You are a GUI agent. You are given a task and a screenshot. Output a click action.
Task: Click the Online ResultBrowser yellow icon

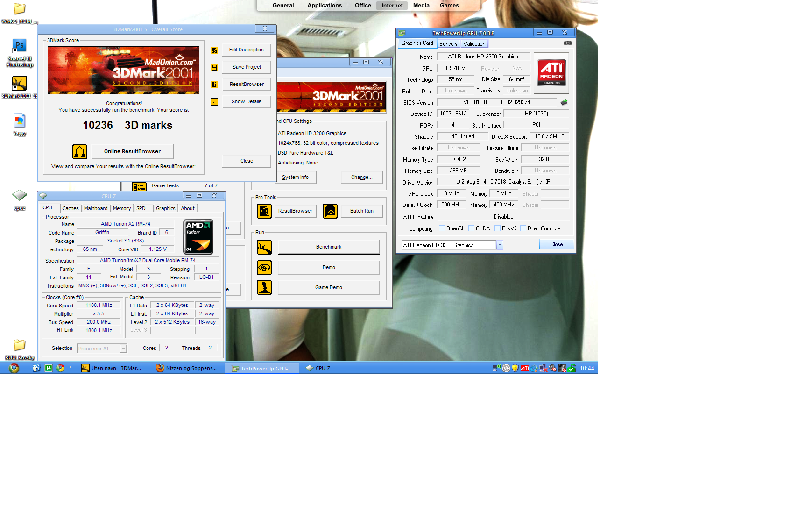point(80,152)
